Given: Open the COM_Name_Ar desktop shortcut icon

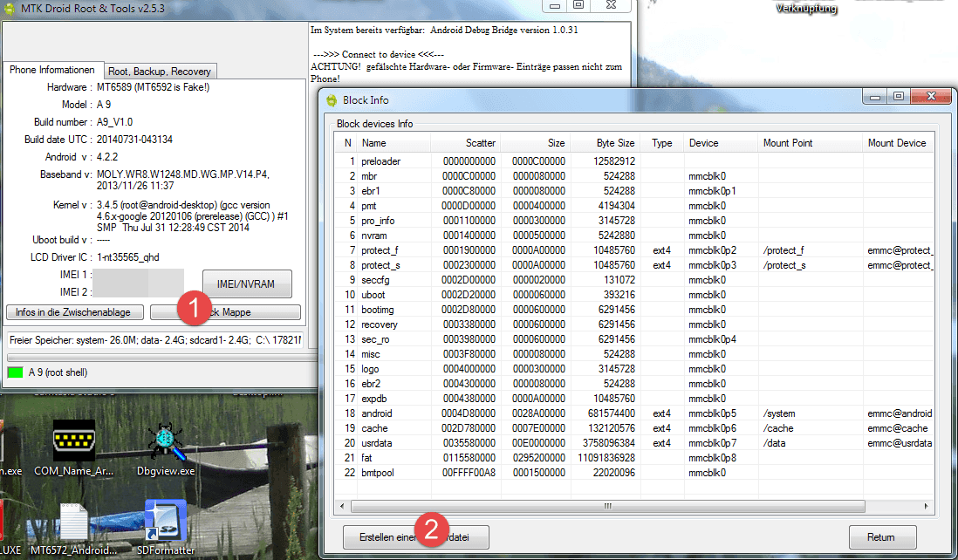Looking at the screenshot, I should (73, 441).
